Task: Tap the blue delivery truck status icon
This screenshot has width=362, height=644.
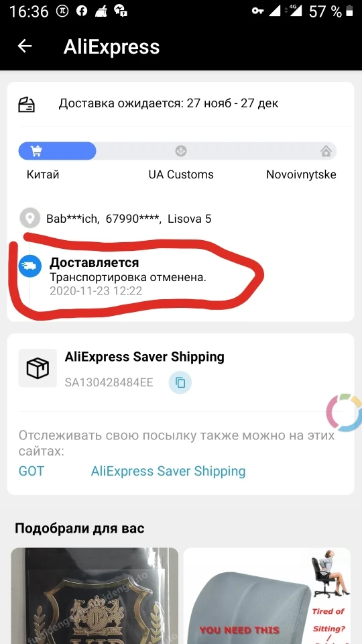Action: (x=30, y=266)
